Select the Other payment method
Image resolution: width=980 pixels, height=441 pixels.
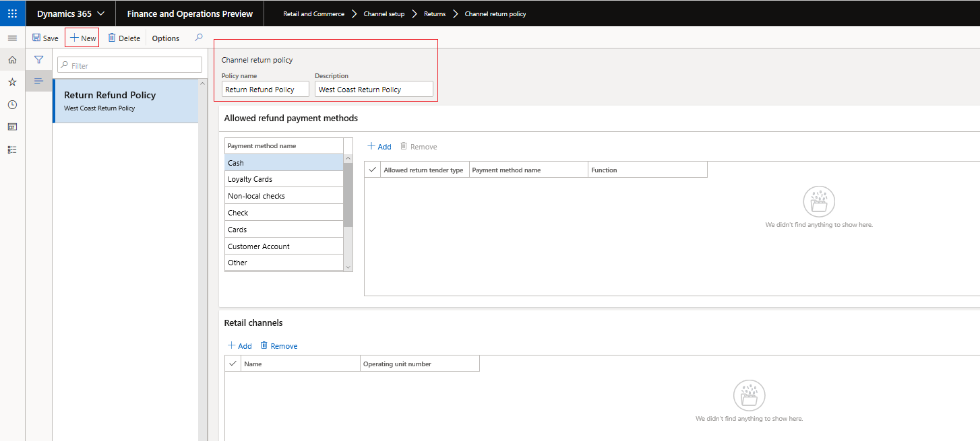point(284,263)
